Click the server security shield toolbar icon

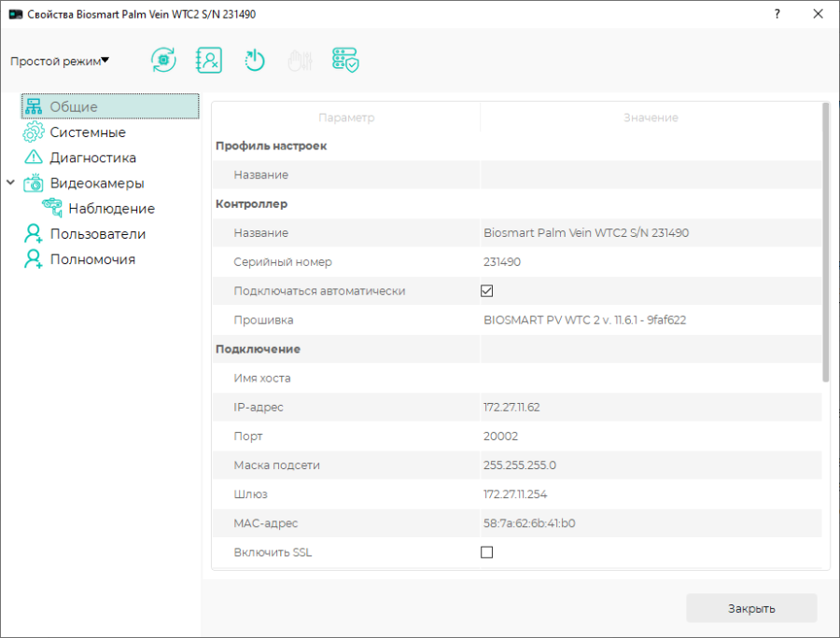point(345,60)
